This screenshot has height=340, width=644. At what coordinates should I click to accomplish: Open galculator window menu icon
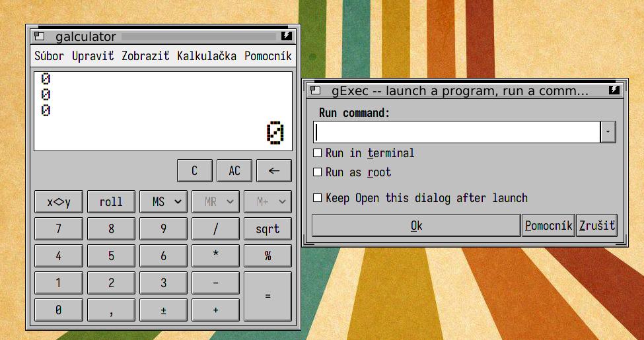pyautogui.click(x=39, y=36)
